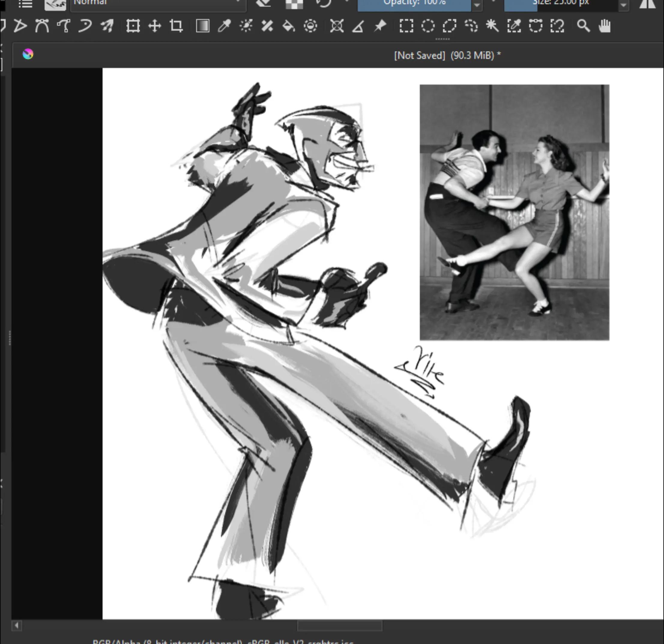Select the Dynamic Brush tool
Viewport: 664px width, 644px height.
(x=85, y=26)
